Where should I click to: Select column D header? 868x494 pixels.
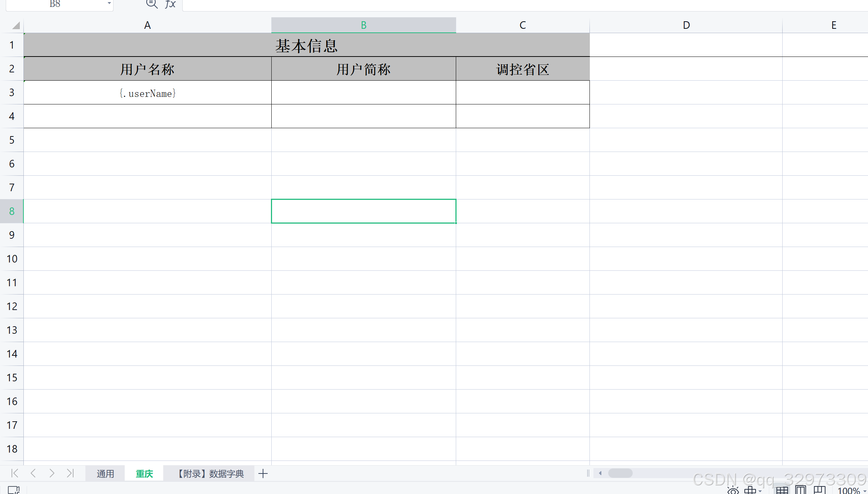tap(686, 25)
